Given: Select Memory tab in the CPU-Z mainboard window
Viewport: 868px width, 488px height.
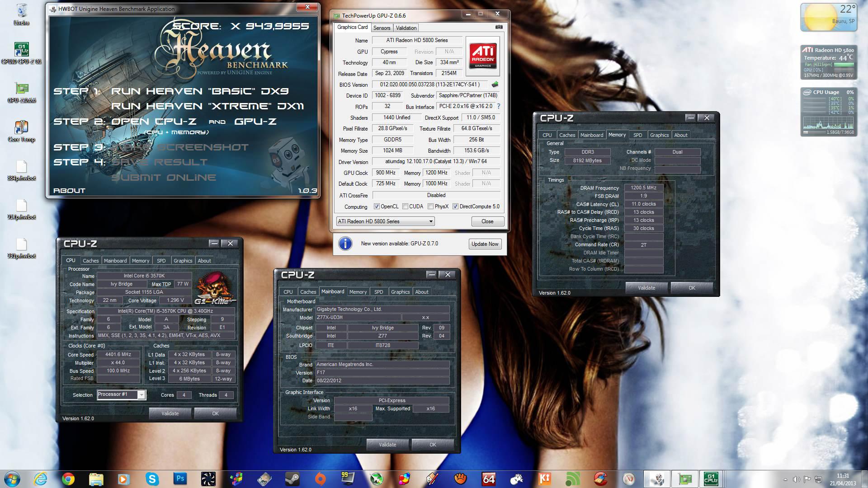Looking at the screenshot, I should pos(358,292).
